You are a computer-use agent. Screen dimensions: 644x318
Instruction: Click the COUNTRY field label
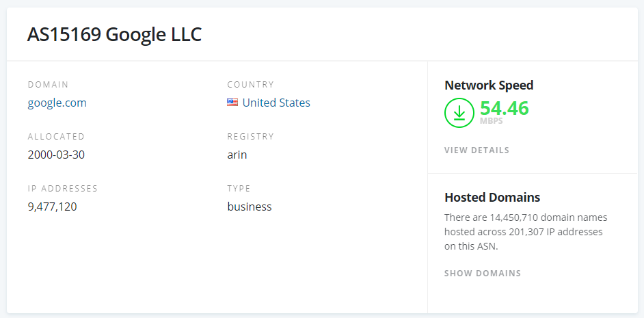click(251, 85)
